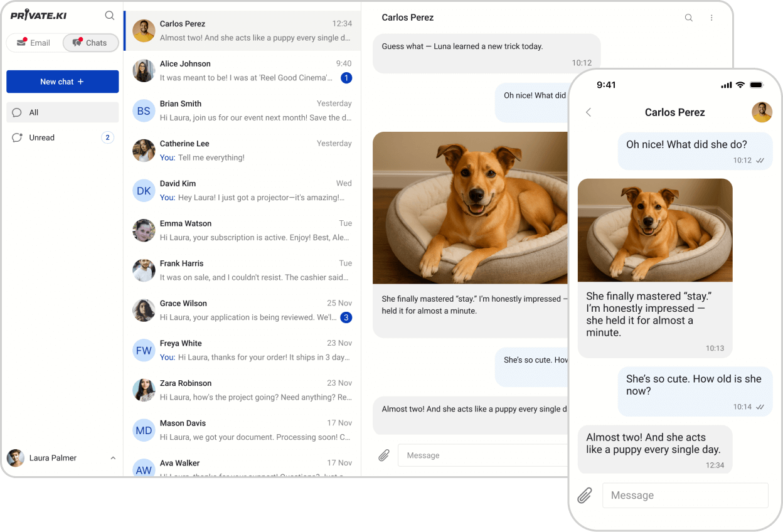
Task: Select the Chats tab
Action: click(90, 43)
